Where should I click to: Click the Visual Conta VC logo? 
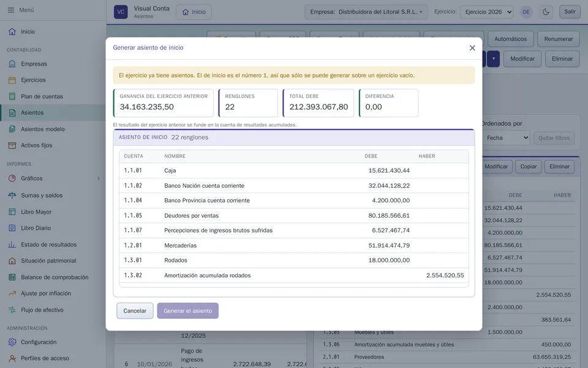pos(121,12)
